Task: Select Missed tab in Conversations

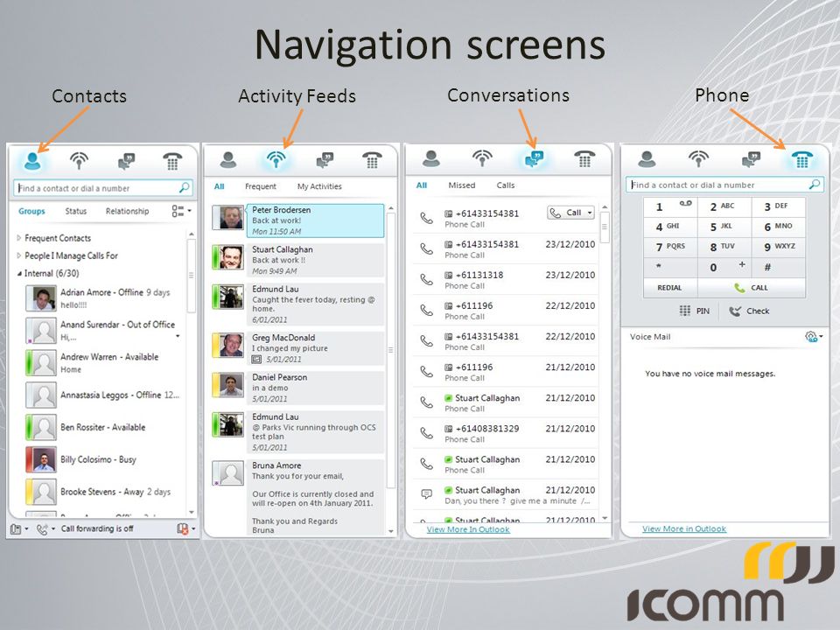Action: (462, 185)
